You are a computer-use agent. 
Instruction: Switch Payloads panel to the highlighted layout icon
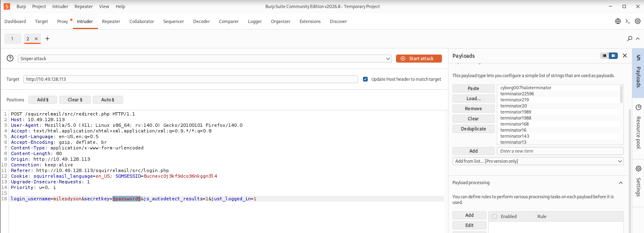click(x=613, y=56)
